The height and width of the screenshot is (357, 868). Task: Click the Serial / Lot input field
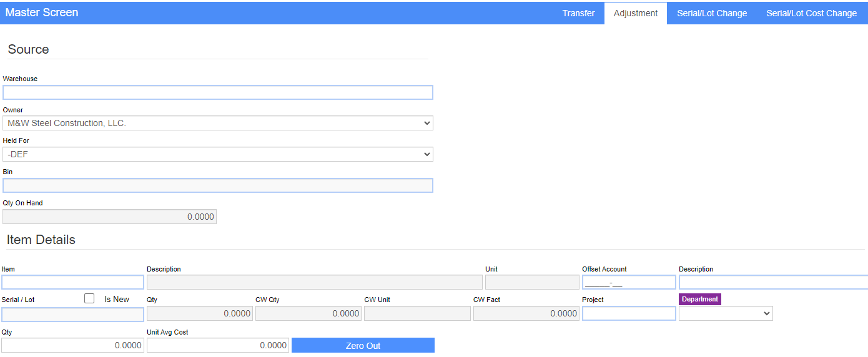pos(72,314)
